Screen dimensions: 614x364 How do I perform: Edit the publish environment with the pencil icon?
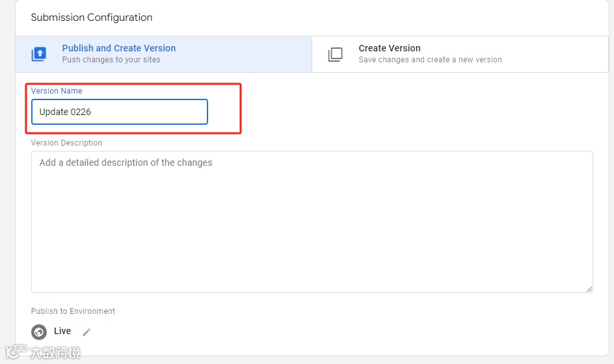tap(87, 332)
